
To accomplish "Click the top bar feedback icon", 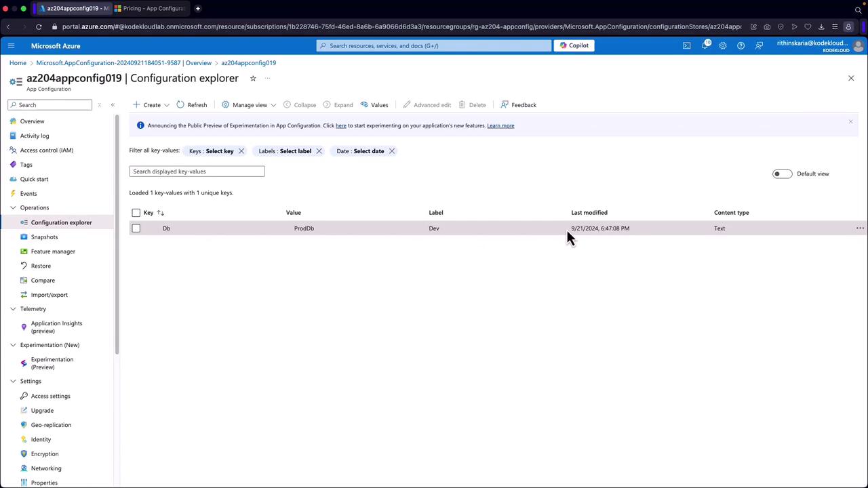I will [759, 45].
